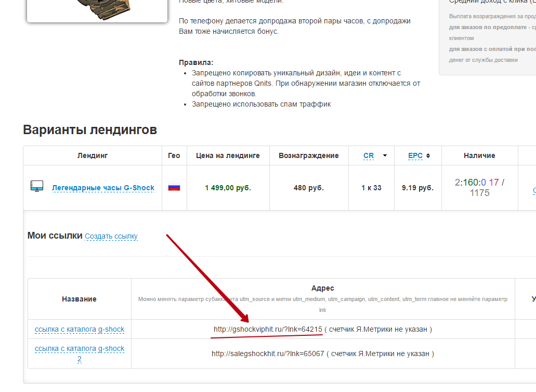The image size is (536, 392).
Task: Click the gshockviphit.ru URL address
Action: pyautogui.click(x=268, y=329)
